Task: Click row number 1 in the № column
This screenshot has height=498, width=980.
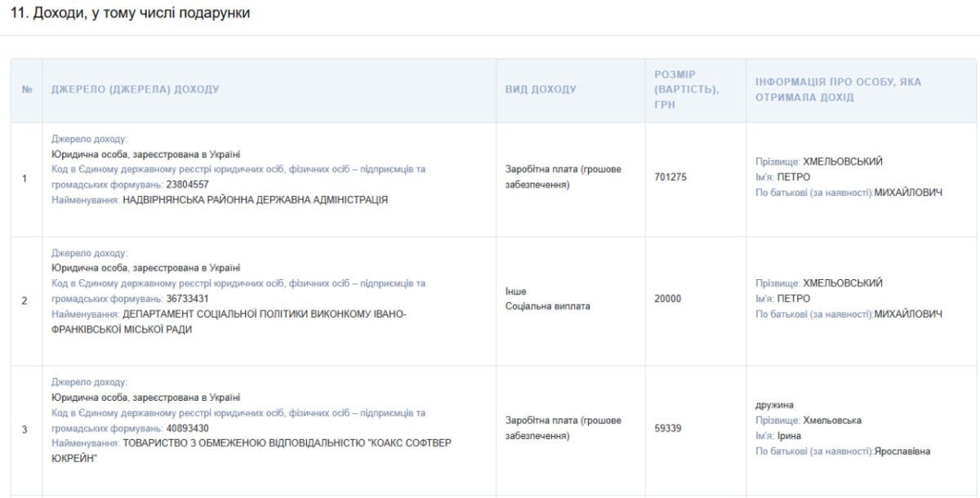Action: tap(24, 179)
